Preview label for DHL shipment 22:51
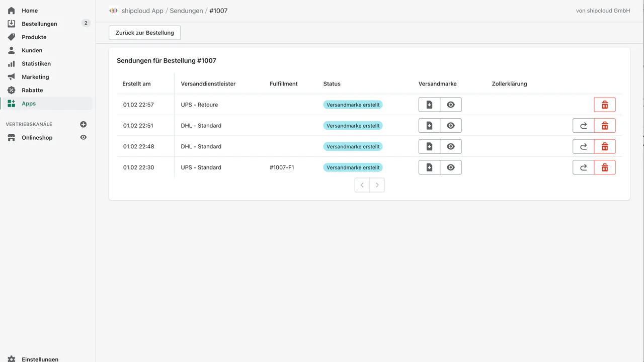The height and width of the screenshot is (362, 644). 451,126
